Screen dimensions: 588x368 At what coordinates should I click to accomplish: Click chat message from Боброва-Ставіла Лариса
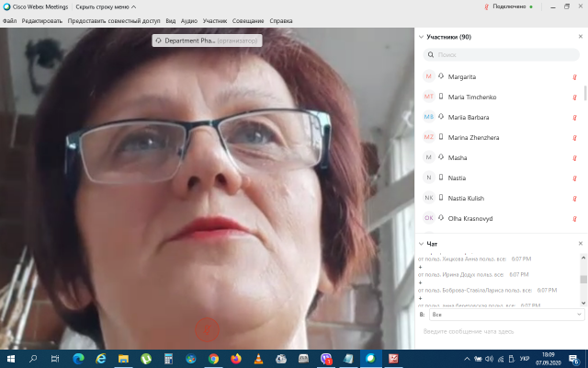487,291
